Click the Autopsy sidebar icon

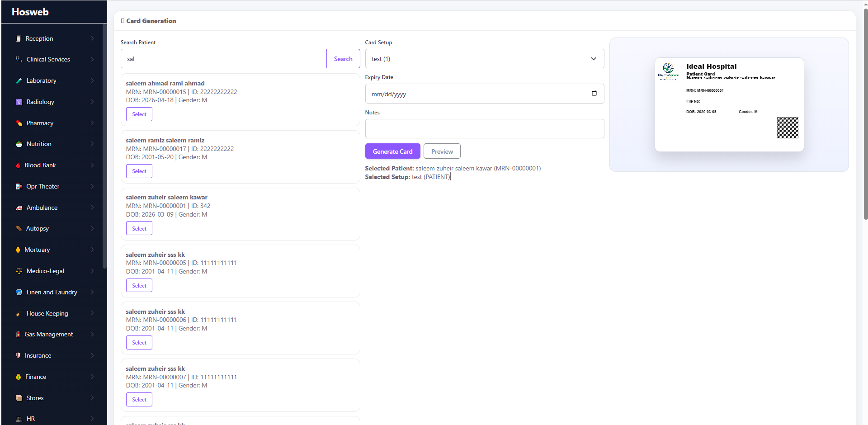pyautogui.click(x=19, y=228)
